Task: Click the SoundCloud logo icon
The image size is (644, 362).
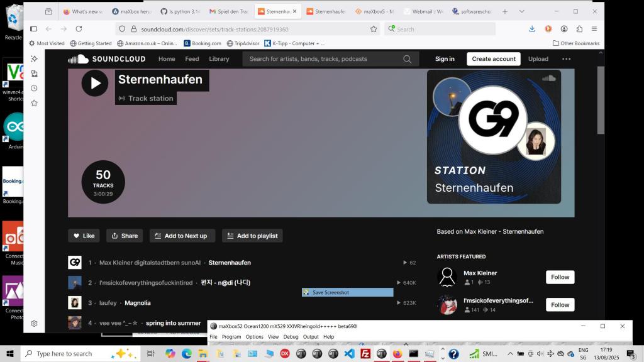Action: coord(78,59)
